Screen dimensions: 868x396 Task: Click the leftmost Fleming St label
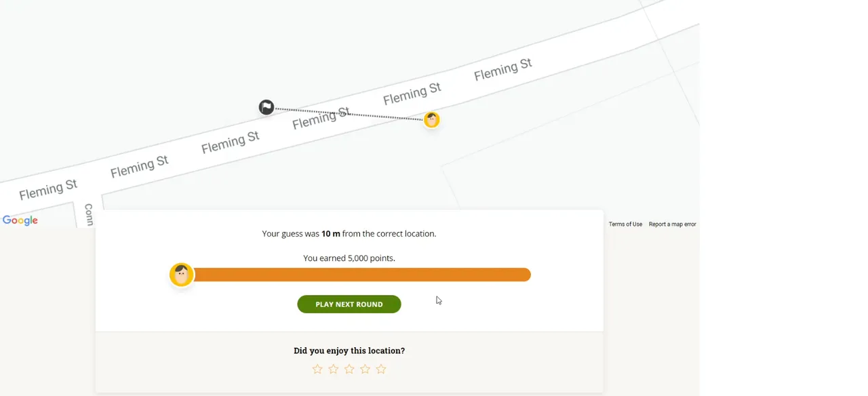click(x=48, y=189)
